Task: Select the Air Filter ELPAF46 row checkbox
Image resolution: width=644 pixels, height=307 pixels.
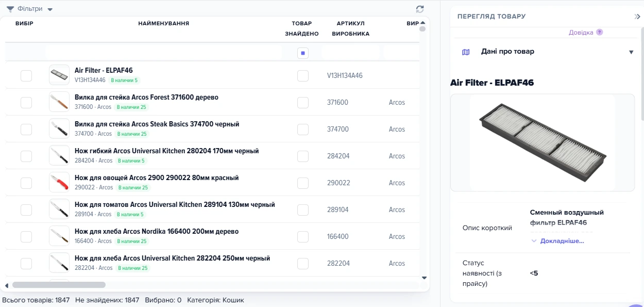Action: coord(26,76)
